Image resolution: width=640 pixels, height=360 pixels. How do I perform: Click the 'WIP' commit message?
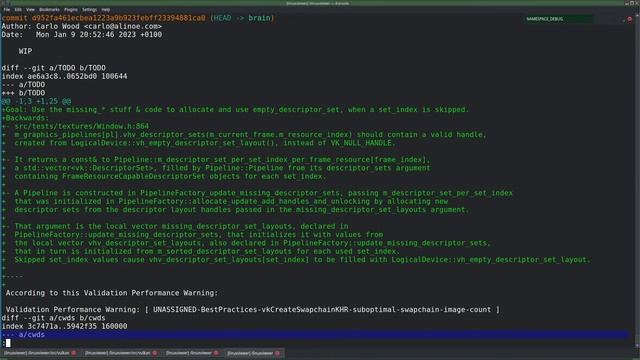tap(25, 51)
